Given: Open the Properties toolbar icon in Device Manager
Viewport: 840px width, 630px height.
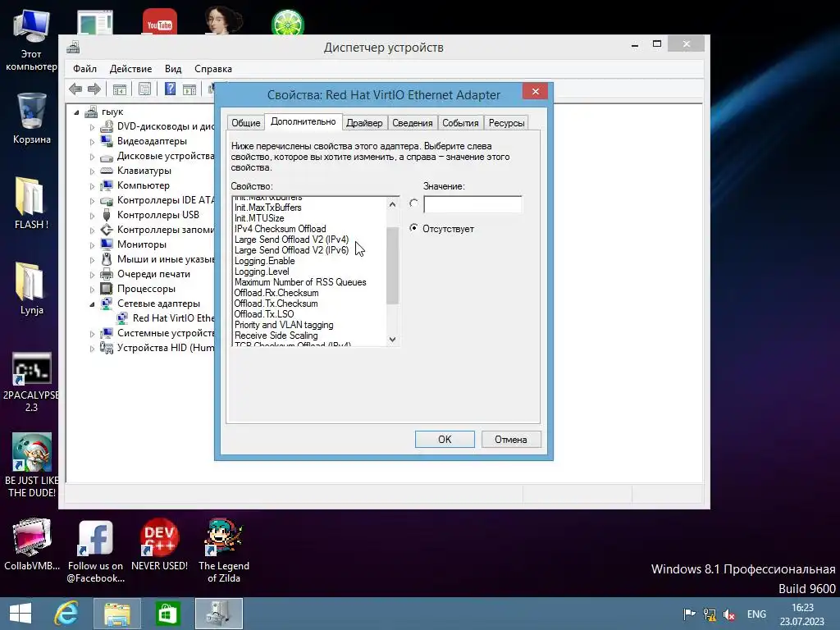Looking at the screenshot, I should [x=144, y=89].
